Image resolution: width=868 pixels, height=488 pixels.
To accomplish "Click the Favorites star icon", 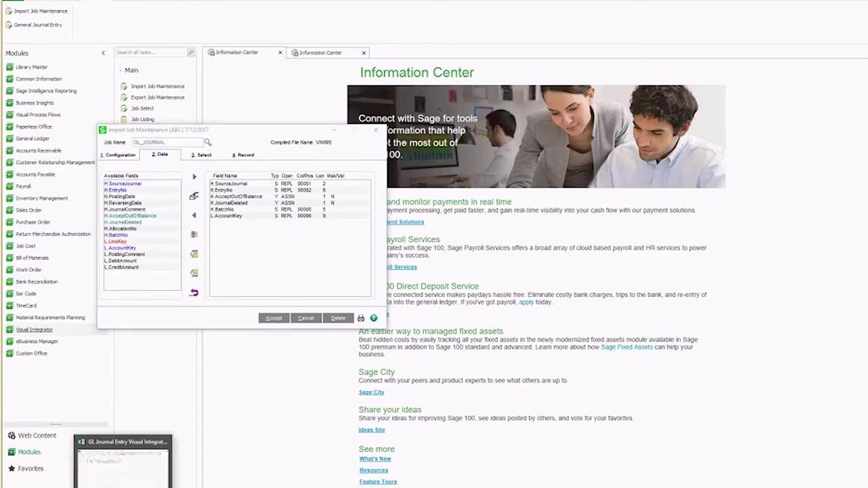I will coord(11,468).
